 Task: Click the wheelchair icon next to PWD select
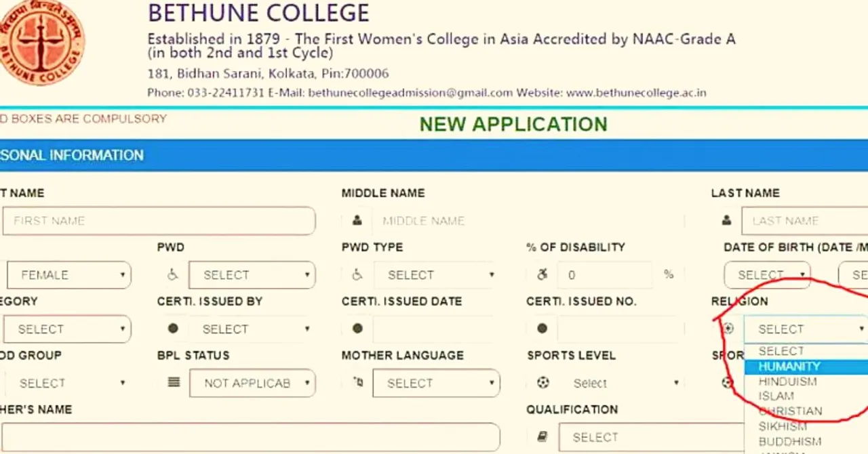point(173,274)
